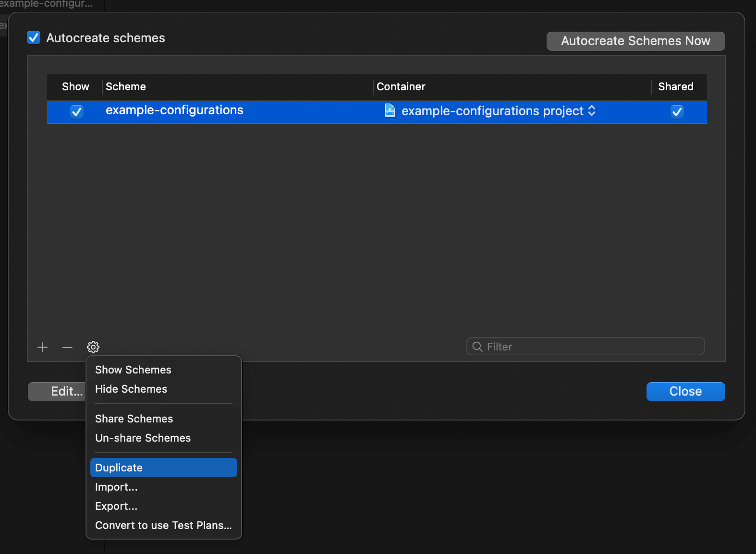Uncheck Show for example-configurations scheme

[77, 112]
